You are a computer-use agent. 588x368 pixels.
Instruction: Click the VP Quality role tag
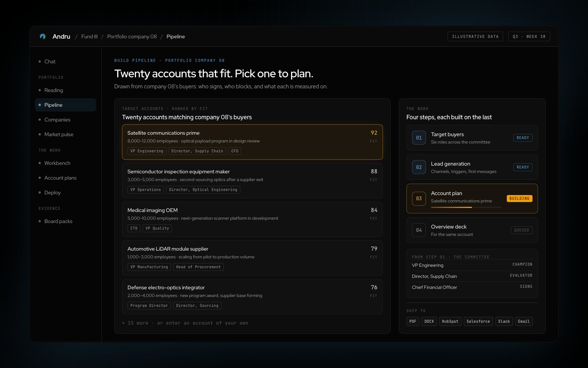pos(157,229)
